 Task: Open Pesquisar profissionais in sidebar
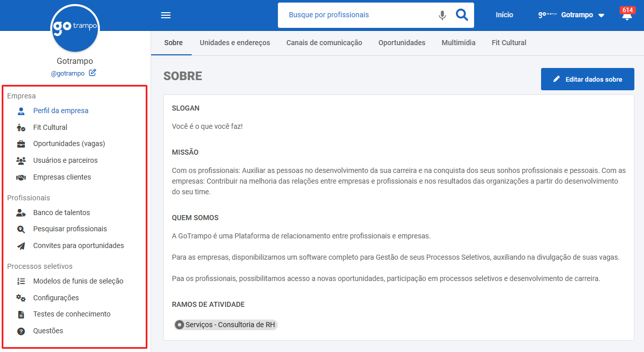[x=70, y=229]
